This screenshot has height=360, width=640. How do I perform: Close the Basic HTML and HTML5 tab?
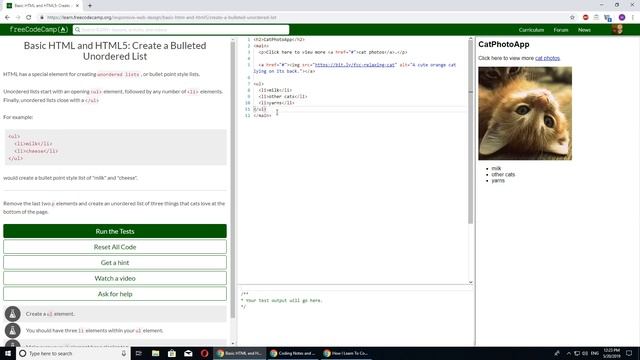click(78, 6)
